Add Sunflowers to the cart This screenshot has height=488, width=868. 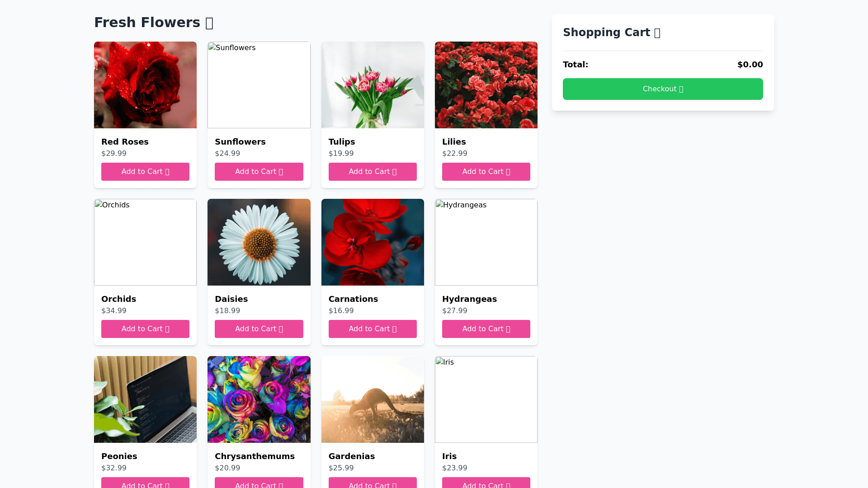259,172
